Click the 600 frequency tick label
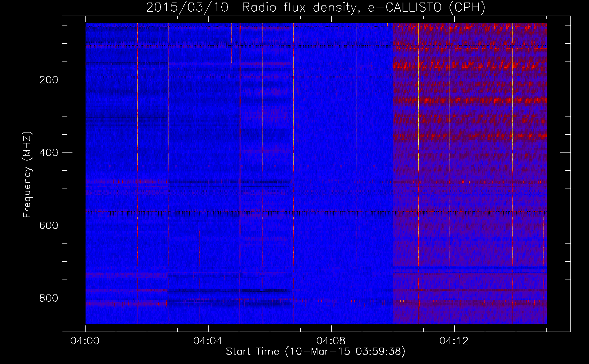 tap(49, 225)
